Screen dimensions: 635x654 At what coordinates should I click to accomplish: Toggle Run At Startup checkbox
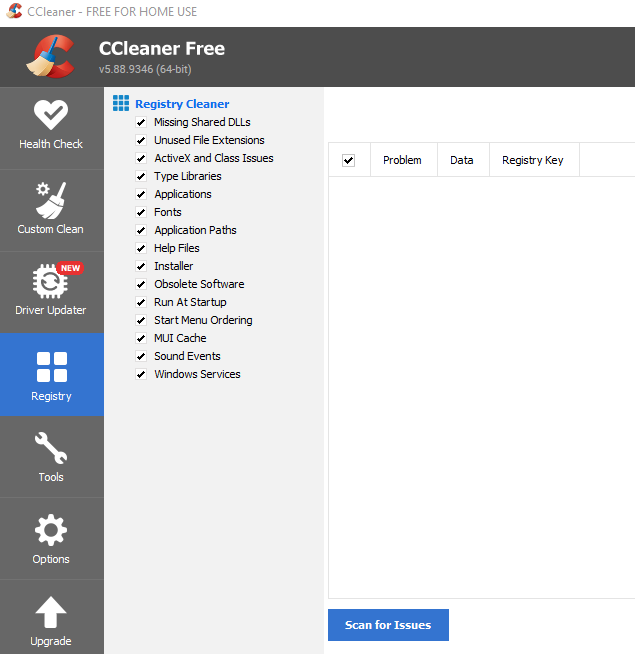point(141,302)
